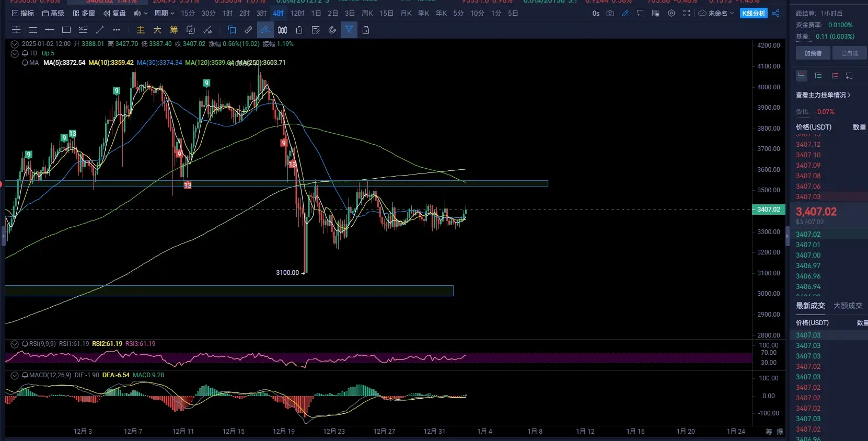Collapse the RSI panel chevron
Image resolution: width=868 pixels, height=441 pixels.
15,344
